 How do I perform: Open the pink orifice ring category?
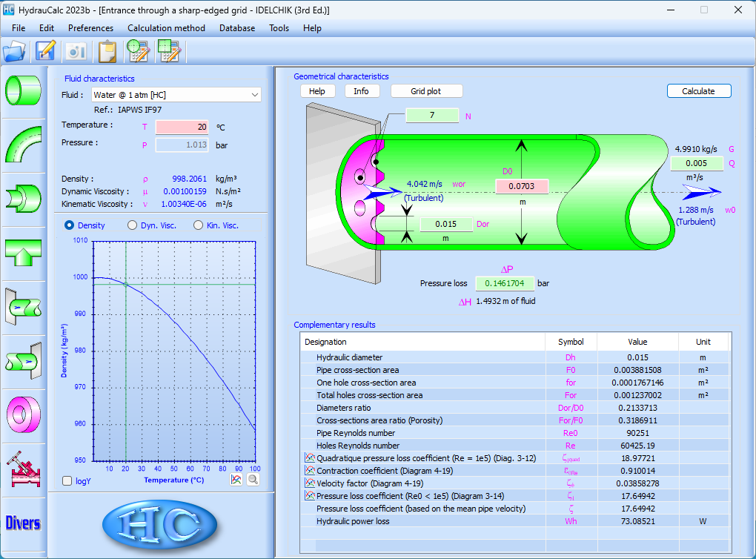23,414
